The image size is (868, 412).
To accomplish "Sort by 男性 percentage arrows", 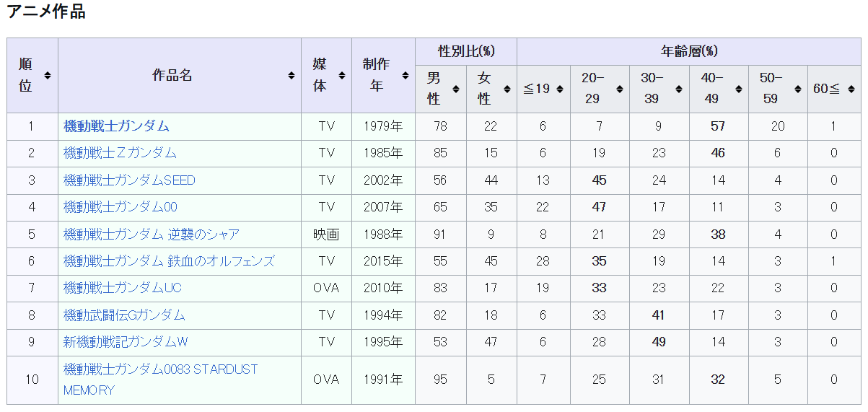I will tap(456, 89).
